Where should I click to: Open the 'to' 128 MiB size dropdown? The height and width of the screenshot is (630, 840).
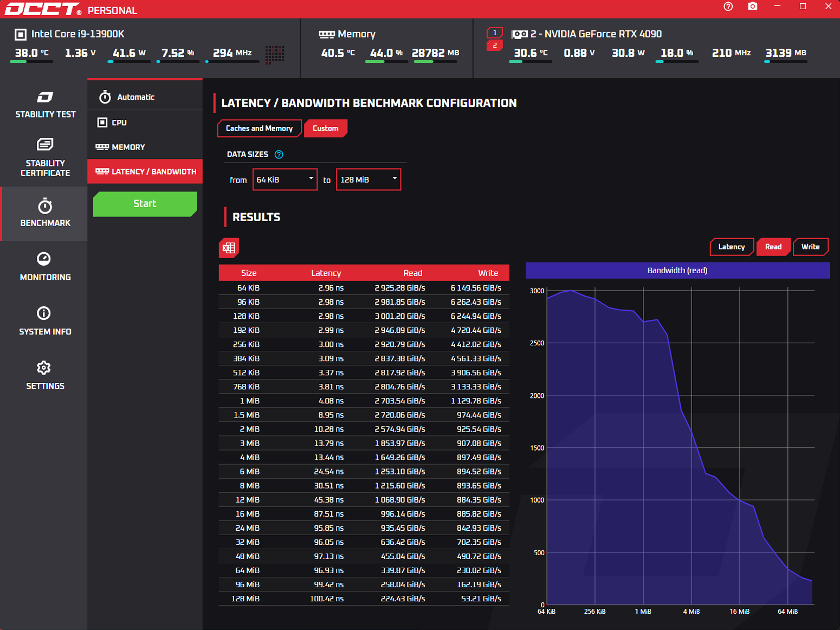(369, 179)
